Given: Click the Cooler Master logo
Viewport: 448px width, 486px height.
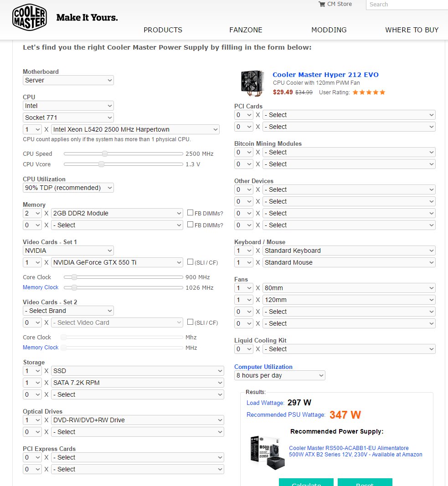Looking at the screenshot, I should [x=30, y=17].
